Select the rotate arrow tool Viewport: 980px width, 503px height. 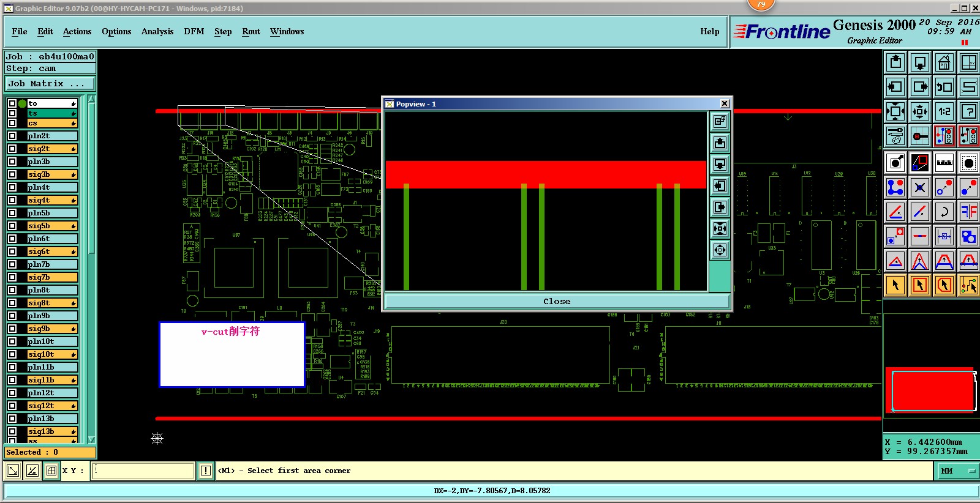coord(944,212)
